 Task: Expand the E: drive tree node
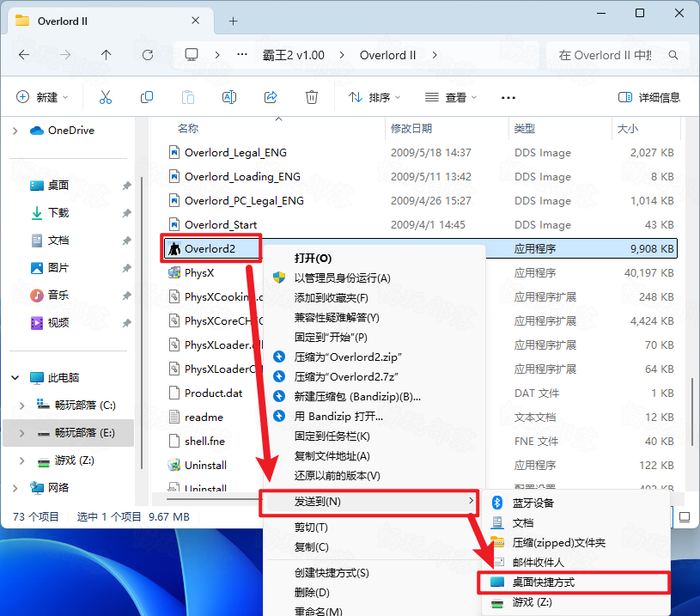[x=21, y=433]
